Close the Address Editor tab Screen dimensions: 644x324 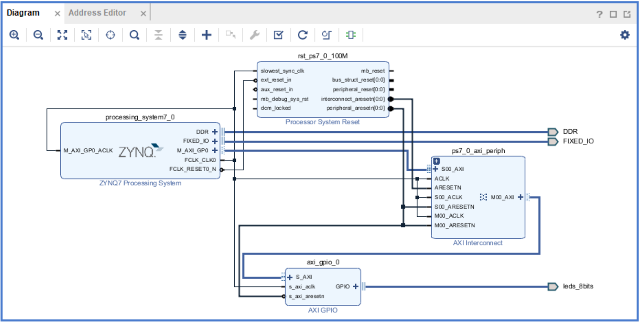(x=143, y=14)
